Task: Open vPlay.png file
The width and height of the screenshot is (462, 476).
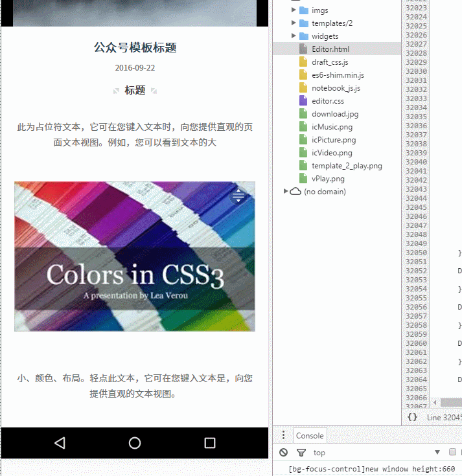Action: 328,179
